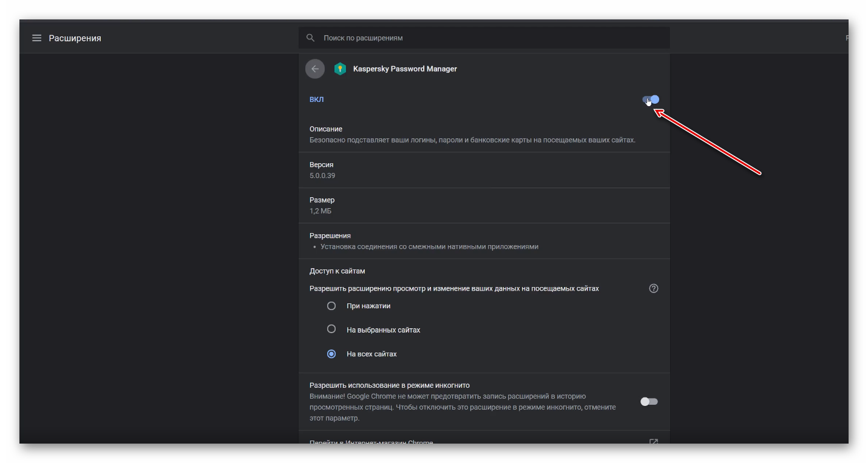Click the search magnifier icon
The width and height of the screenshot is (868, 463).
point(310,38)
